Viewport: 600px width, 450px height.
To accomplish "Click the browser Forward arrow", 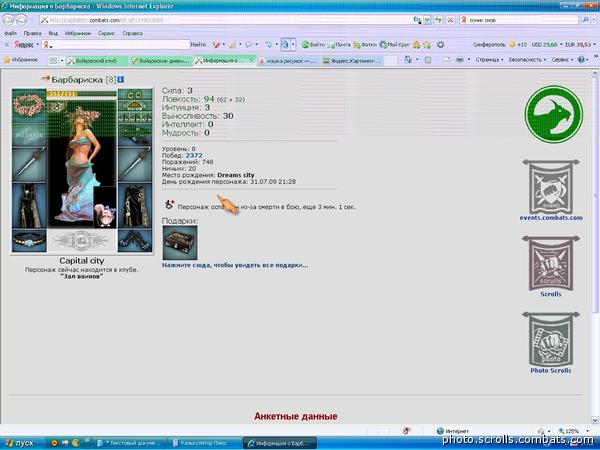I will point(21,20).
